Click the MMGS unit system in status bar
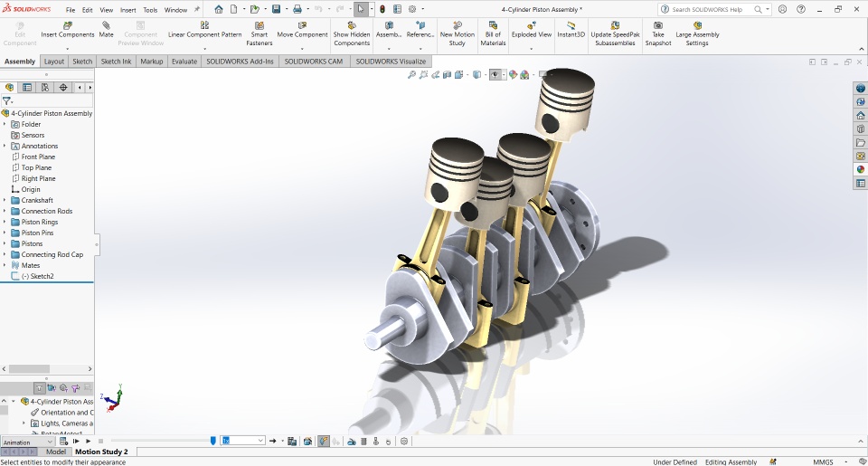The height and width of the screenshot is (466, 868). click(x=823, y=461)
